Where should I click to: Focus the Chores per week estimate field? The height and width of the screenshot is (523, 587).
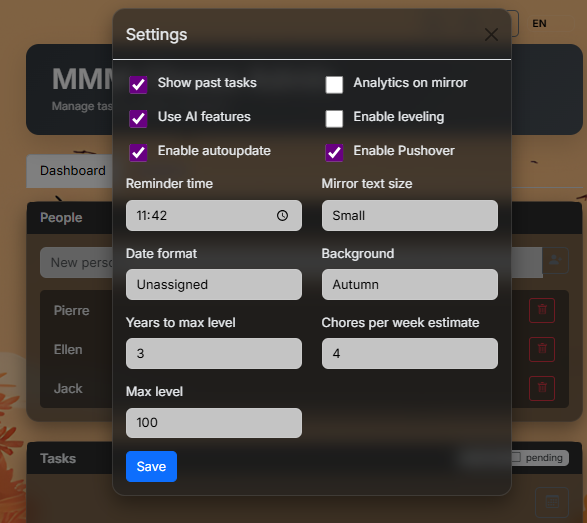coord(410,353)
